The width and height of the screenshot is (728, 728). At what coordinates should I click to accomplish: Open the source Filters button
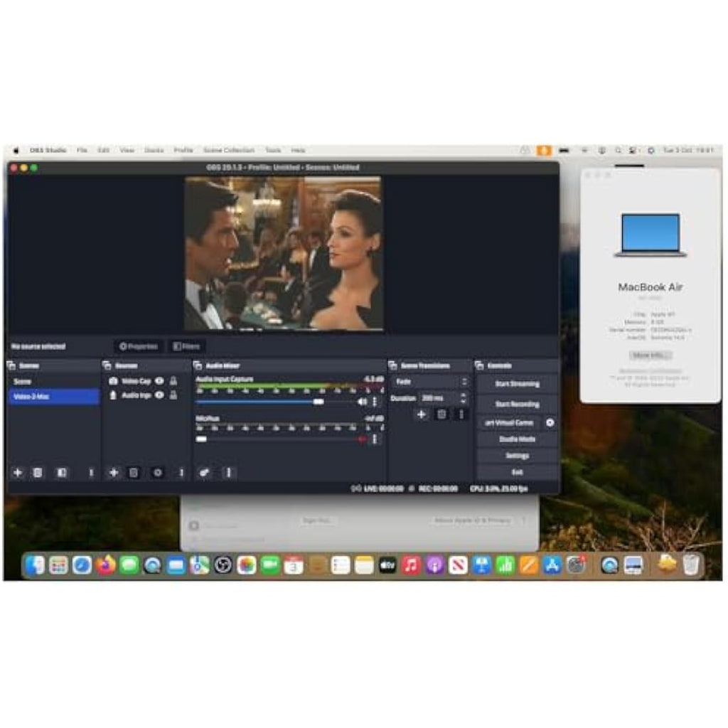click(186, 346)
